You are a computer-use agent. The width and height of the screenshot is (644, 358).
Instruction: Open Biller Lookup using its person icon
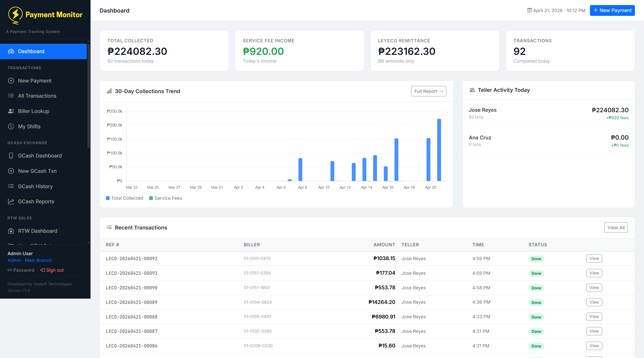tap(11, 111)
